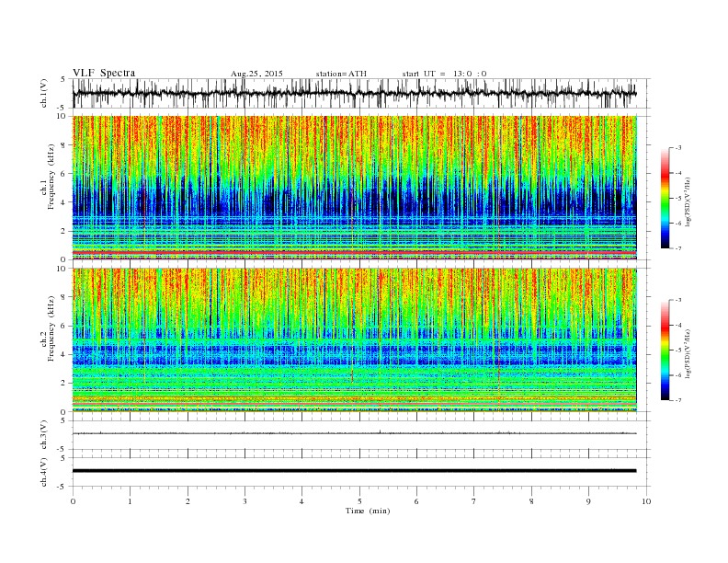This screenshot has height=563, width=728.
Task: Click the "9" minute tick label
Action: (x=588, y=501)
